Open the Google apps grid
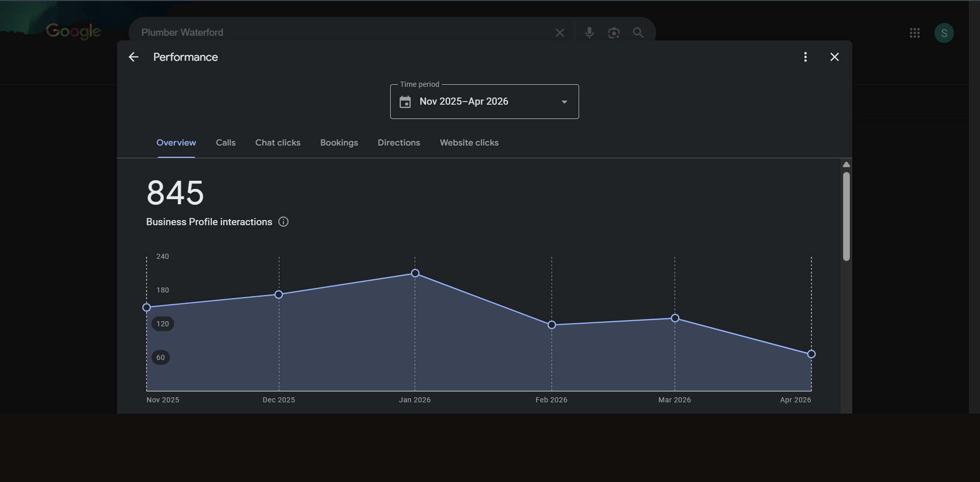This screenshot has width=980, height=482. (914, 32)
